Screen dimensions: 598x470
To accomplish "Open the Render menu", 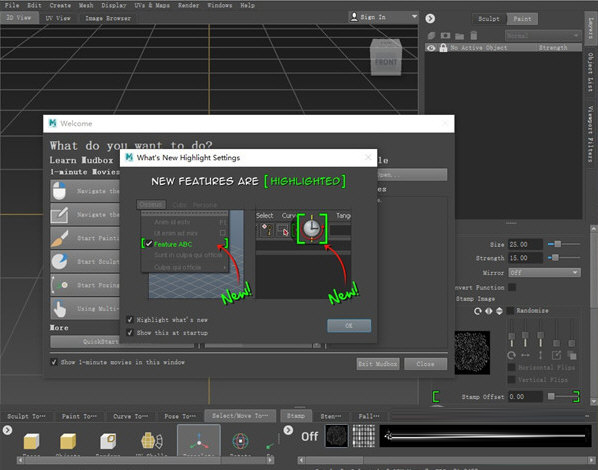I will (x=188, y=5).
